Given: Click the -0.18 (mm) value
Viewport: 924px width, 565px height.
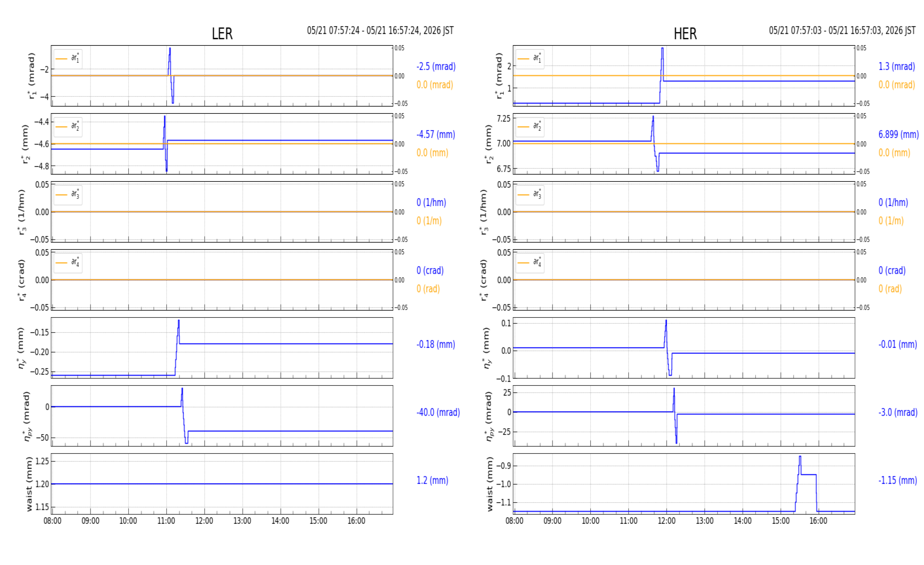Looking at the screenshot, I should [x=436, y=345].
